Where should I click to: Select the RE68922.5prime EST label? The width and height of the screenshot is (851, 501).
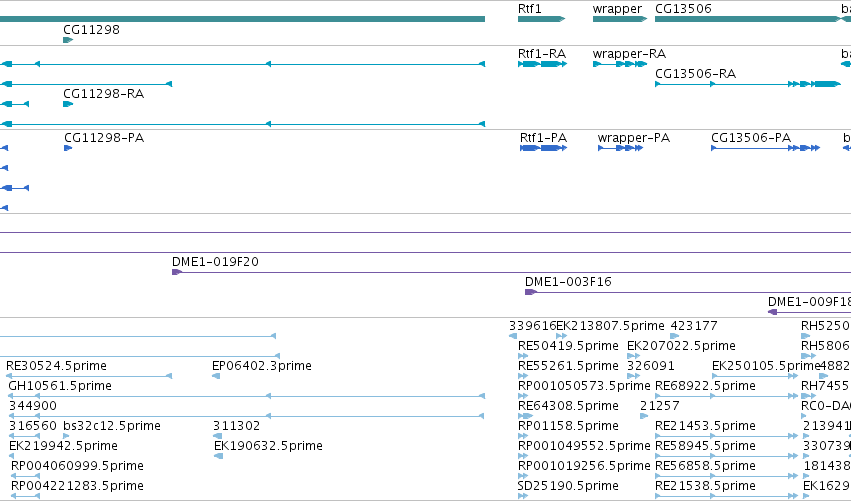pyautogui.click(x=705, y=386)
